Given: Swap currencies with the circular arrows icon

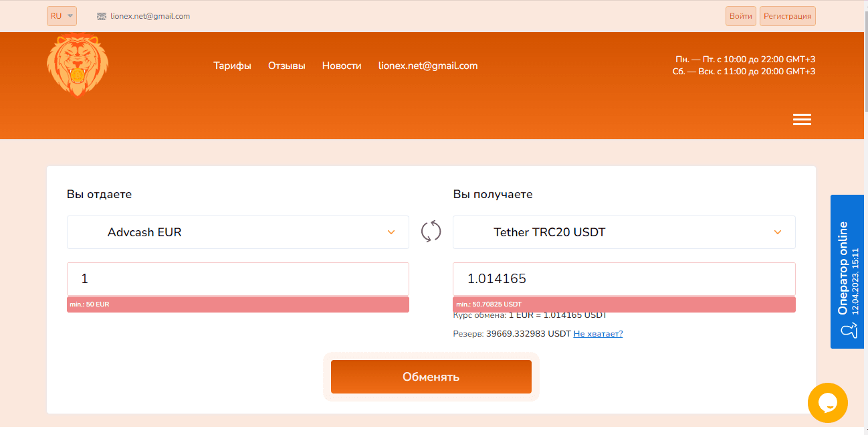Looking at the screenshot, I should click(431, 232).
